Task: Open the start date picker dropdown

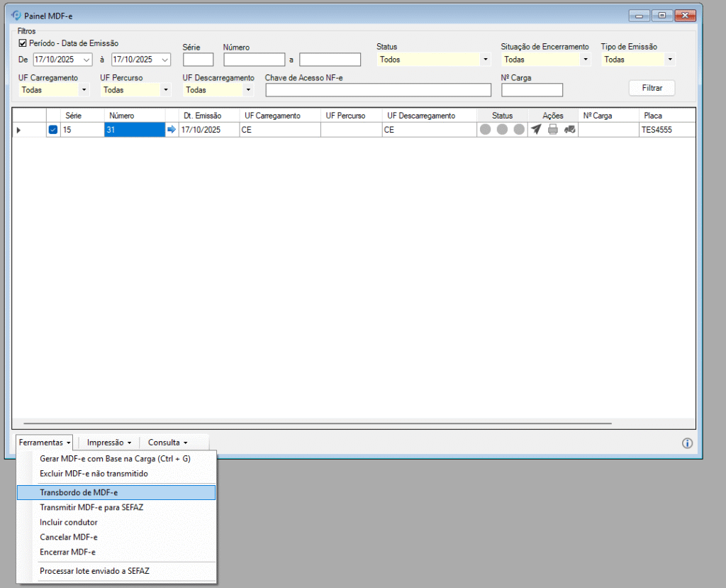Action: point(87,60)
